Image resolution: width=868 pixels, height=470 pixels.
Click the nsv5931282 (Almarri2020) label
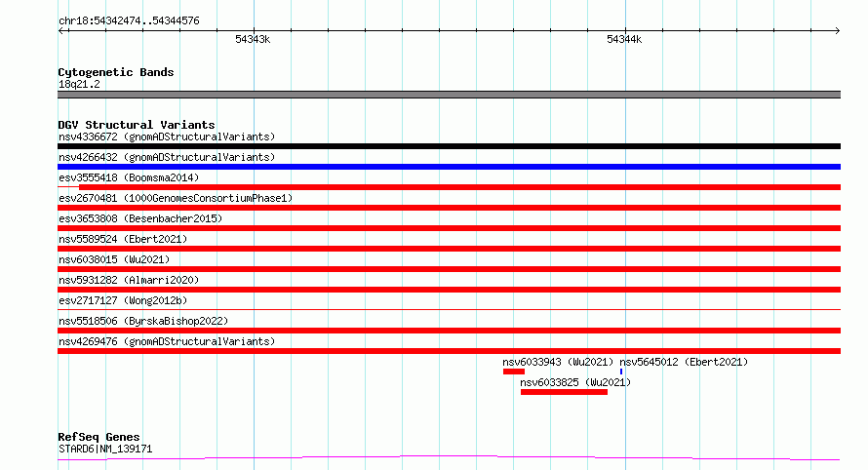click(129, 280)
